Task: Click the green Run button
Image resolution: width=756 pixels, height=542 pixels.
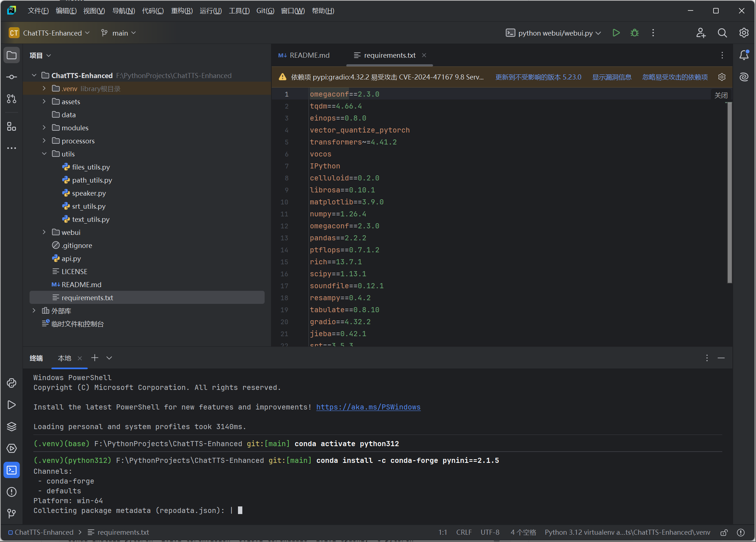Action: [616, 33]
